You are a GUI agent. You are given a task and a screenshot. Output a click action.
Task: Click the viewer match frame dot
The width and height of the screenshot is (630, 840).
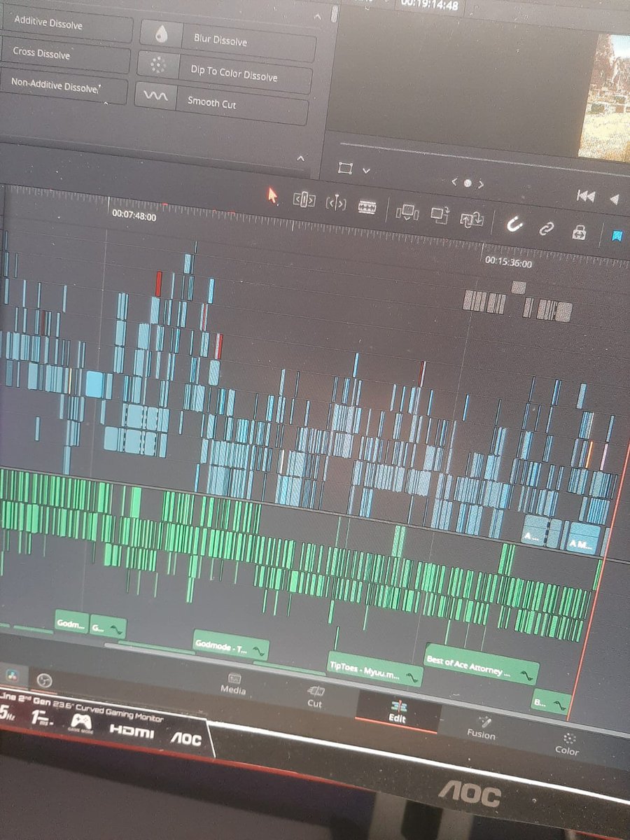[x=468, y=183]
